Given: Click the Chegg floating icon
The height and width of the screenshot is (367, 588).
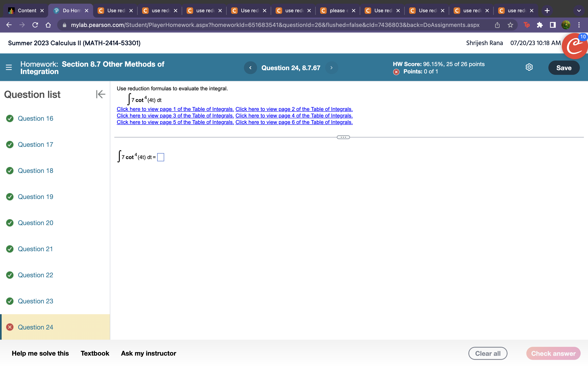Looking at the screenshot, I should [x=574, y=47].
